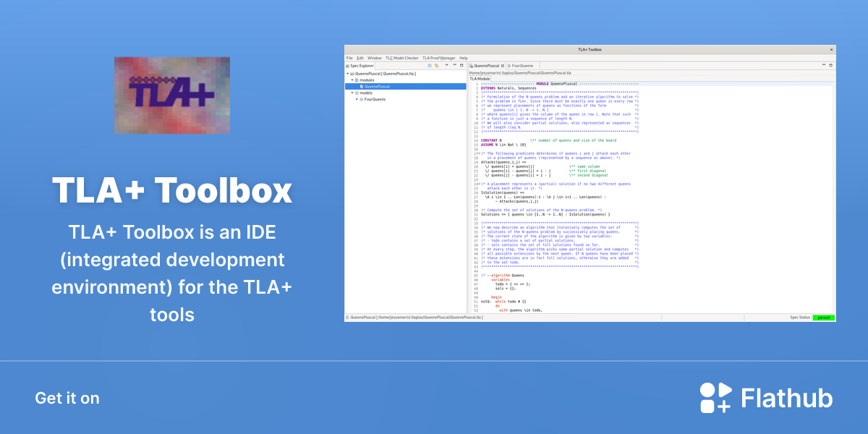Image resolution: width=868 pixels, height=434 pixels.
Task: Click the Flathub logo
Action: 766,398
